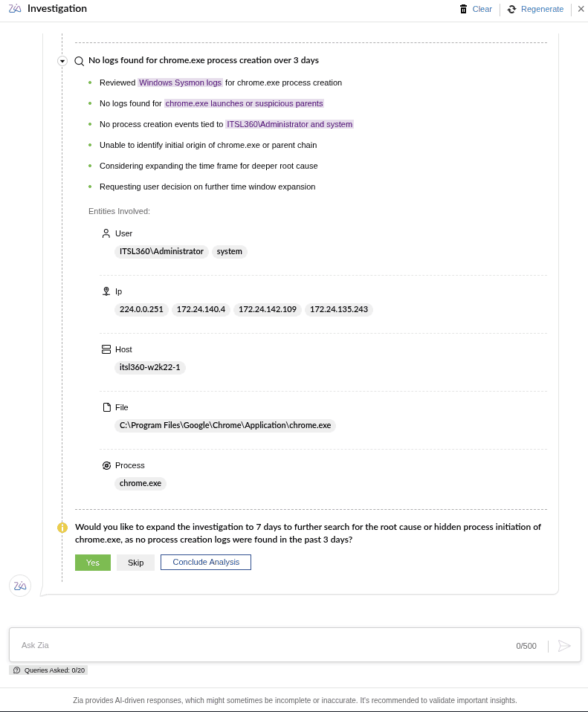Close the Investigation panel

point(581,9)
